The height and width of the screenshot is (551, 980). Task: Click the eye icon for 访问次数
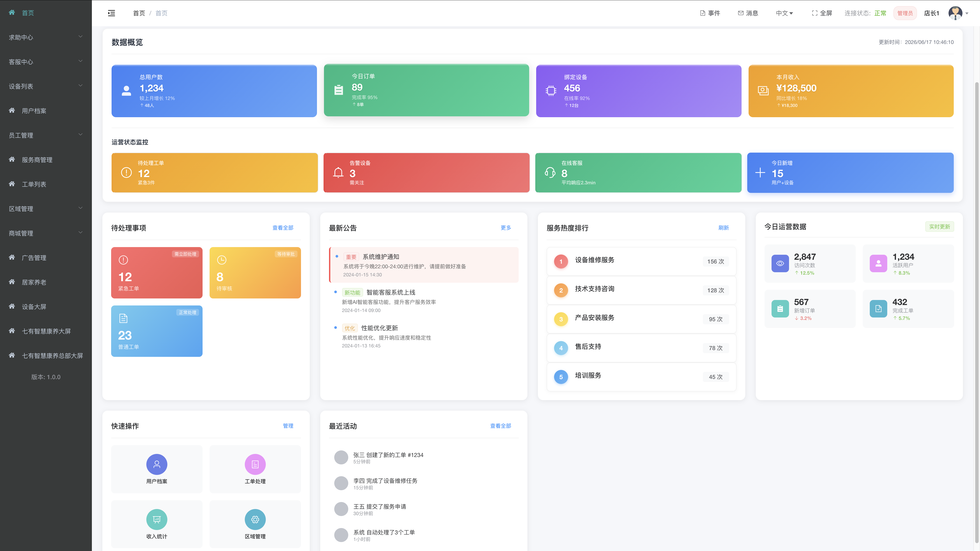coord(780,263)
